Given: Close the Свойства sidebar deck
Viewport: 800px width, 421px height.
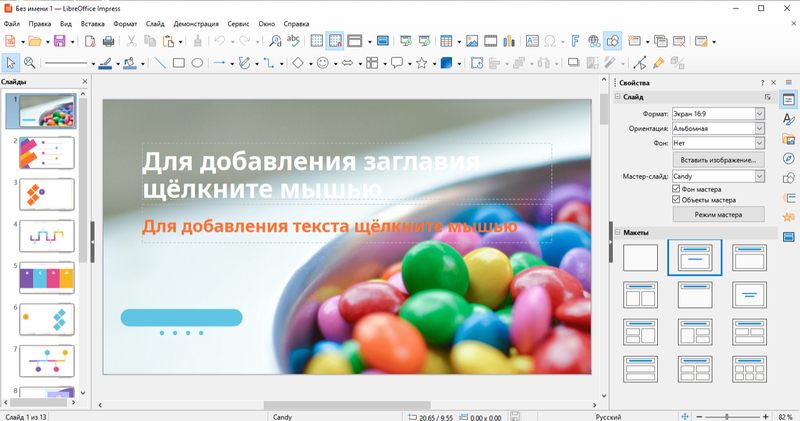Looking at the screenshot, I should click(773, 82).
